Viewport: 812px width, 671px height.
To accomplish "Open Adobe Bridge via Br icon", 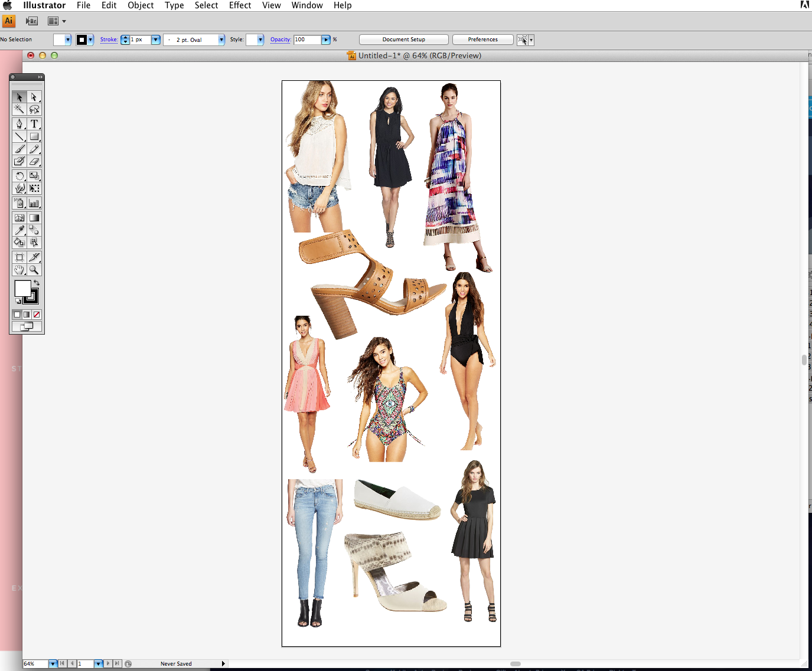I will coord(32,21).
